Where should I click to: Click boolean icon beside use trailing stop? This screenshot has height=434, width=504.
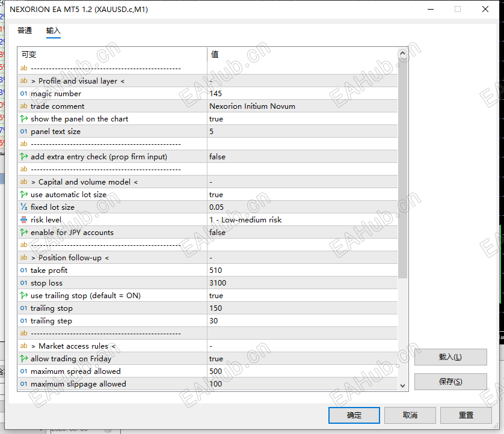point(24,296)
